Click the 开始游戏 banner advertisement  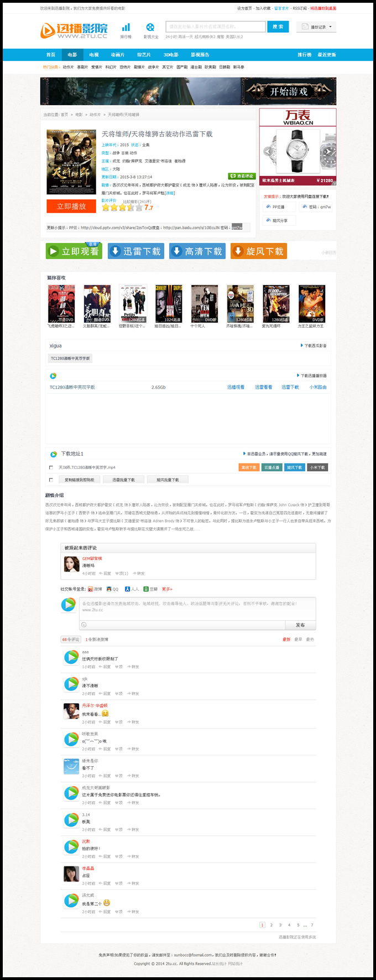coord(188,91)
